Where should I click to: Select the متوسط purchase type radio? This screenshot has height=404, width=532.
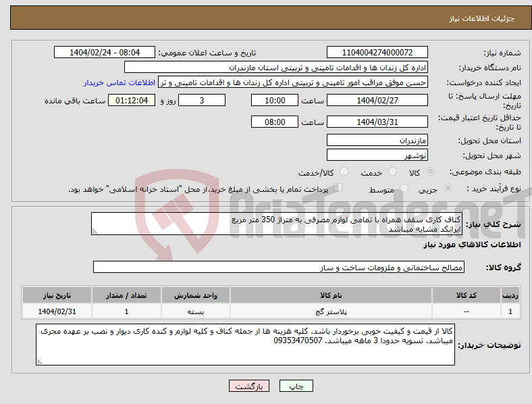[404, 188]
